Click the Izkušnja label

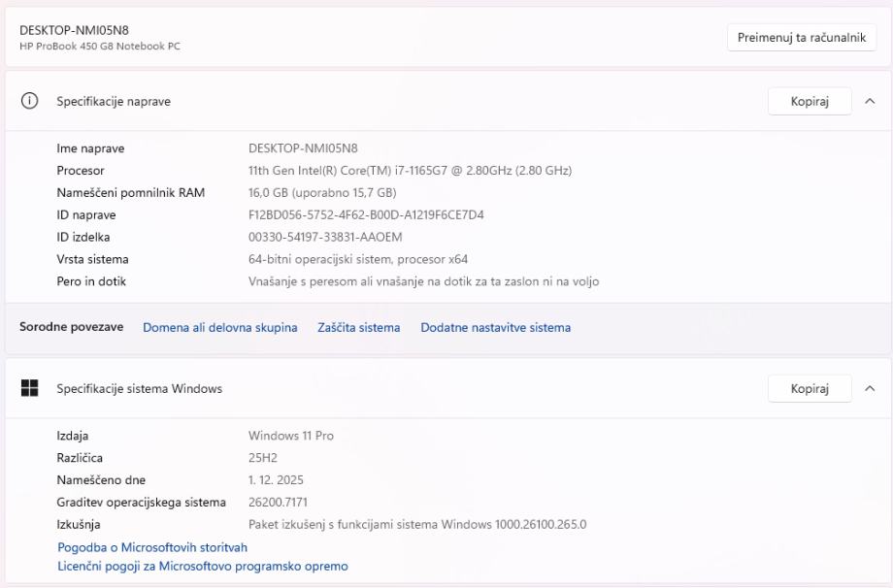[x=78, y=525]
